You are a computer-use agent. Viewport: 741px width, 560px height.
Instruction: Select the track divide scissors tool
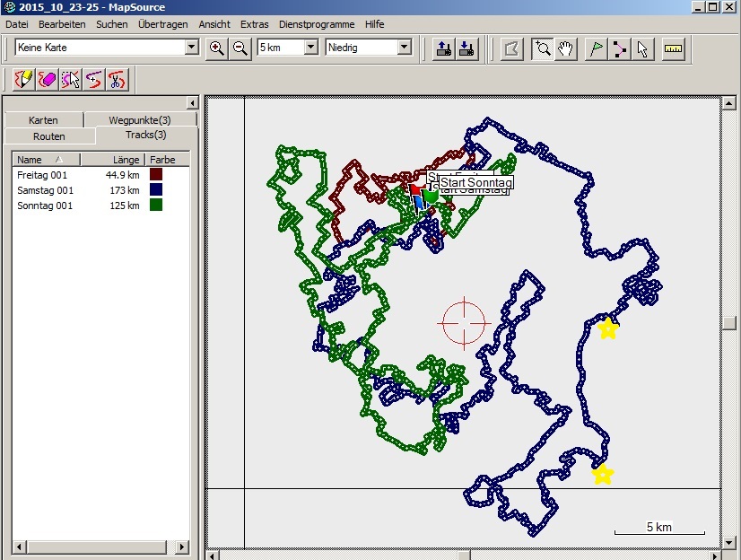coord(117,79)
